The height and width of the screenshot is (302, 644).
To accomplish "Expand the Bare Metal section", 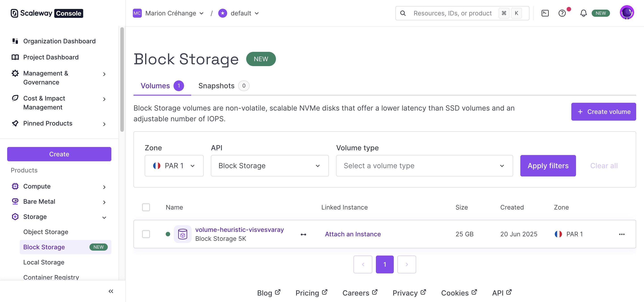I will (x=104, y=202).
